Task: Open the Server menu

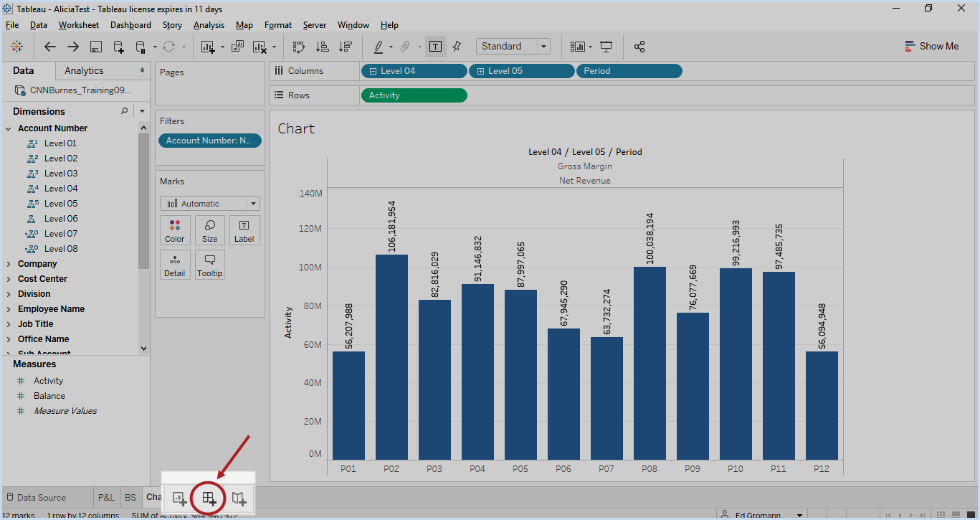Action: pos(315,25)
